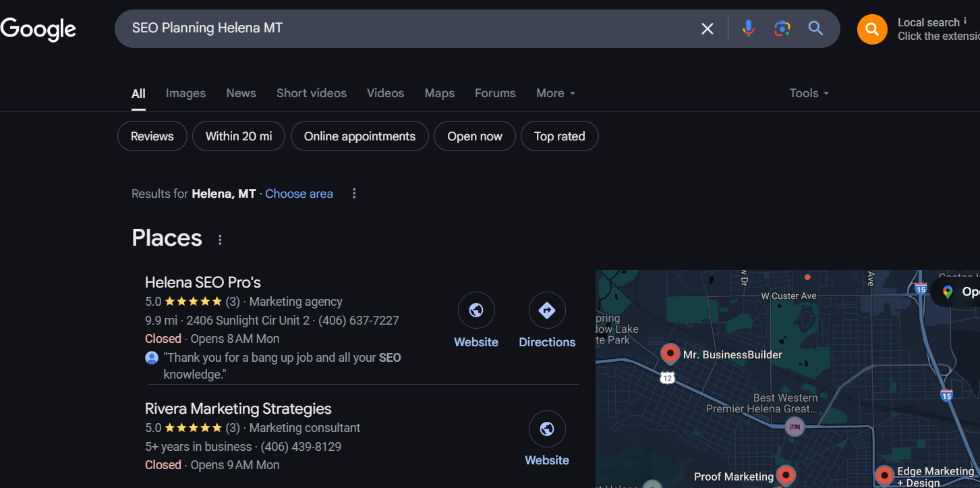This screenshot has width=980, height=488.
Task: Select the Mr. BusinessBuilder map pin
Action: [670, 354]
